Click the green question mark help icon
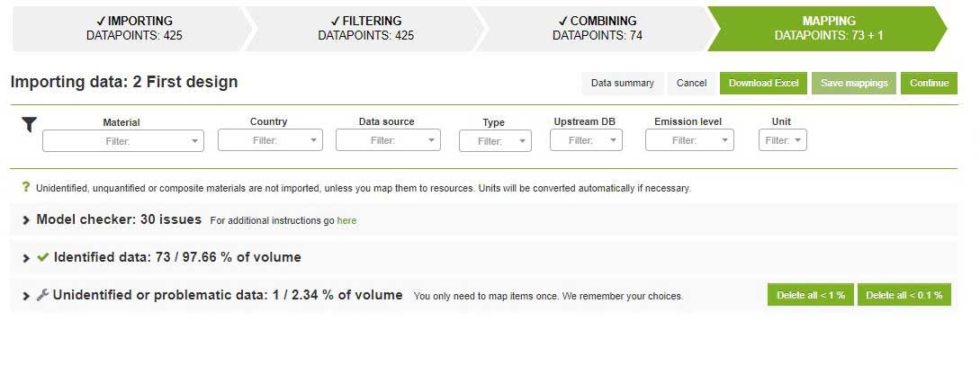 (x=25, y=187)
